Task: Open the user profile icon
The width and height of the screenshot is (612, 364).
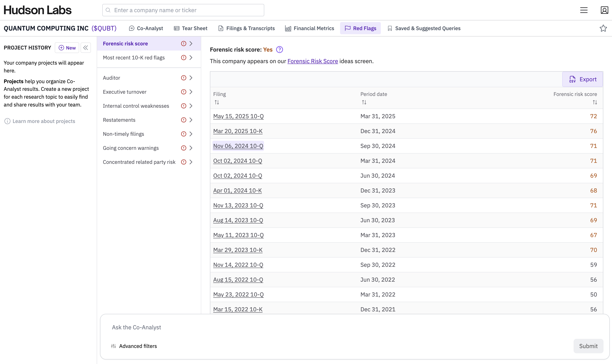Action: (604, 10)
